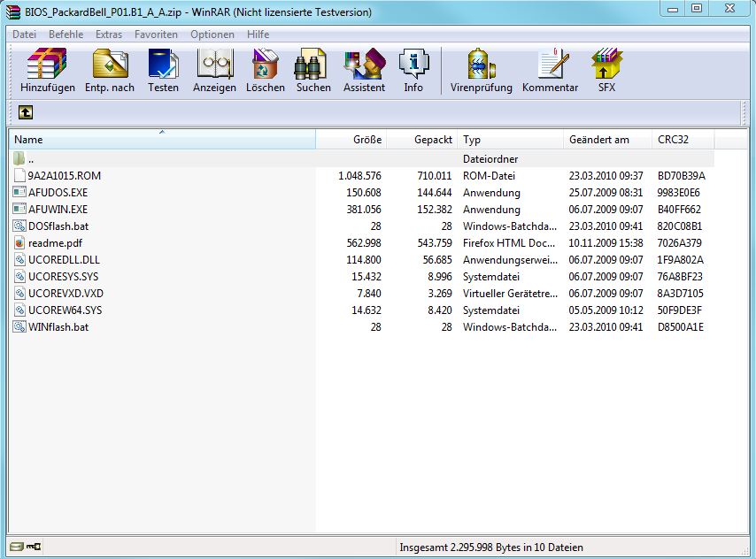The width and height of the screenshot is (756, 559).
Task: Sort by Geändert am column header
Action: (x=607, y=139)
